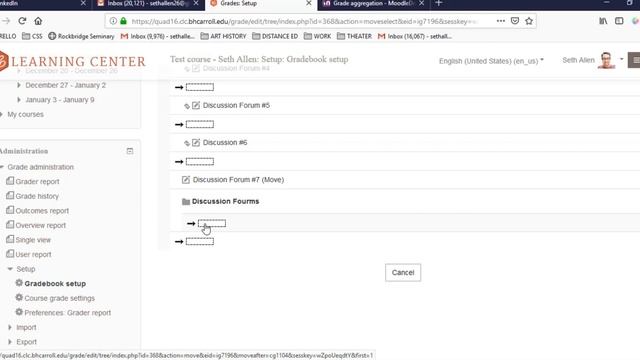Open the Preferences: Grader report link

[x=68, y=313]
